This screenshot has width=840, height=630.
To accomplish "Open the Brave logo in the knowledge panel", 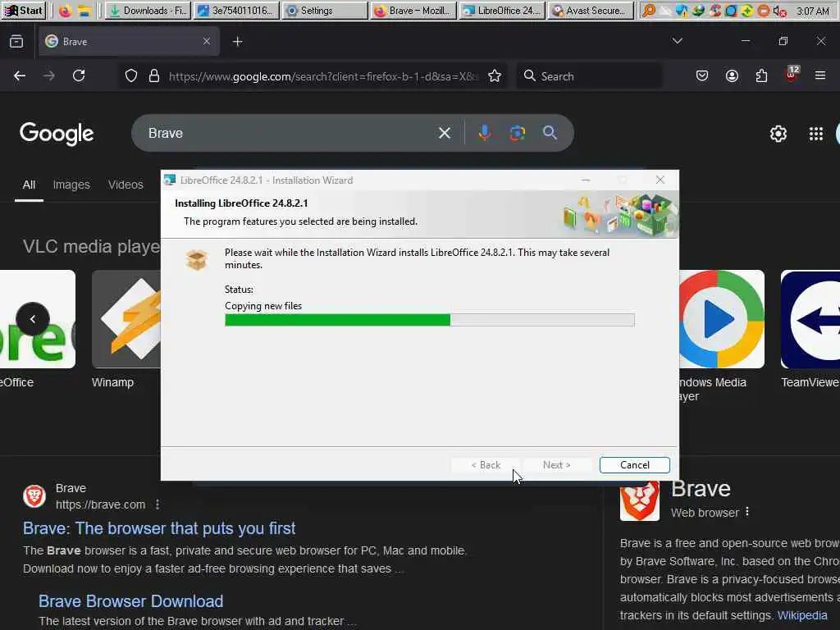I will point(640,501).
